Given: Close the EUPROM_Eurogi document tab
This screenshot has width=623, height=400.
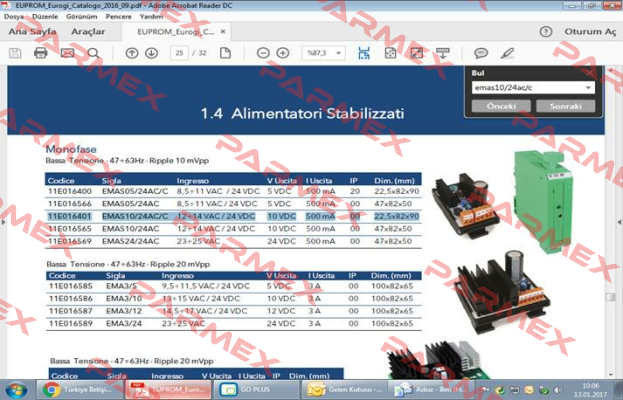Looking at the screenshot, I should click(x=223, y=31).
